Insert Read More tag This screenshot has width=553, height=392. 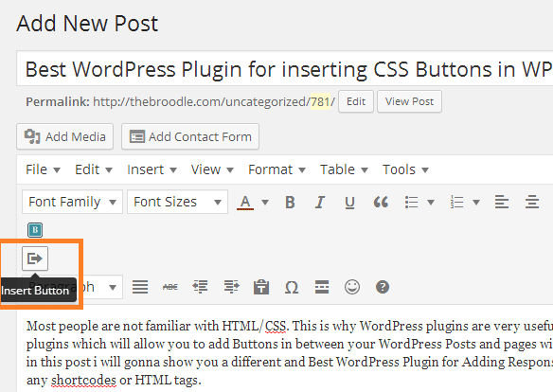[x=322, y=287]
